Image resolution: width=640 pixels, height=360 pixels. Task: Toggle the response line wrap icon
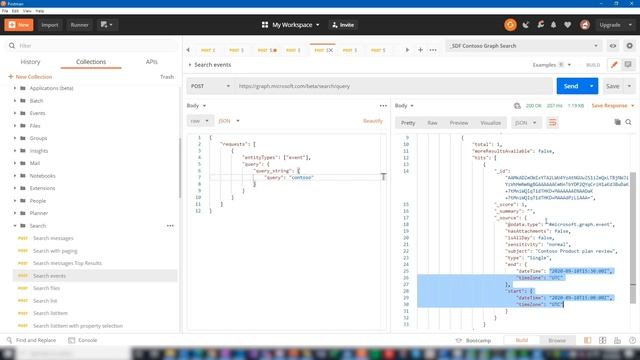pyautogui.click(x=552, y=122)
